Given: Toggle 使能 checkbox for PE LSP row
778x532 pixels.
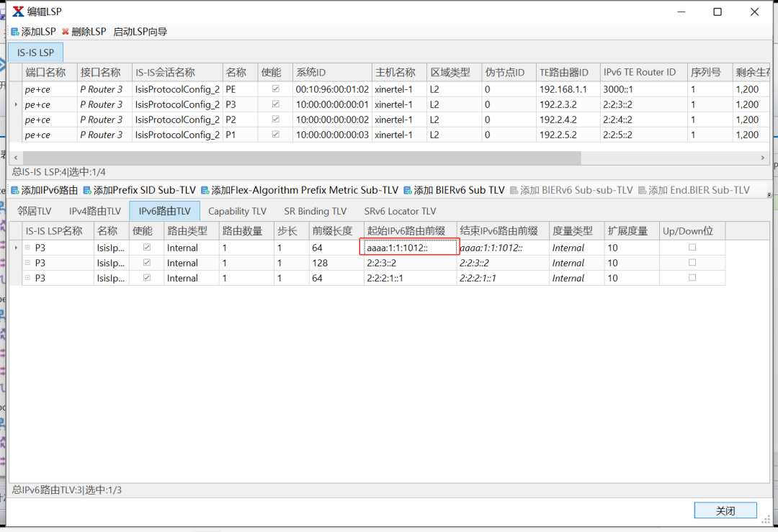Looking at the screenshot, I should coord(275,89).
